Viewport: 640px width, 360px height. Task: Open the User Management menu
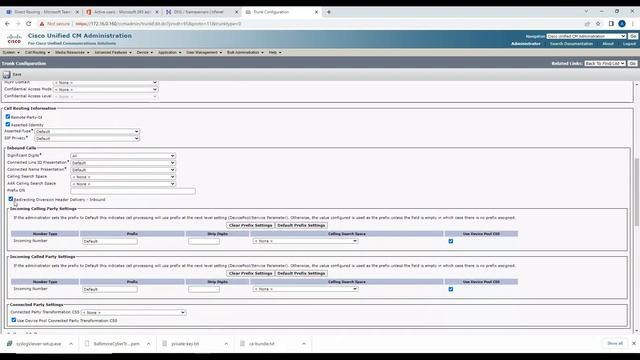tap(204, 52)
